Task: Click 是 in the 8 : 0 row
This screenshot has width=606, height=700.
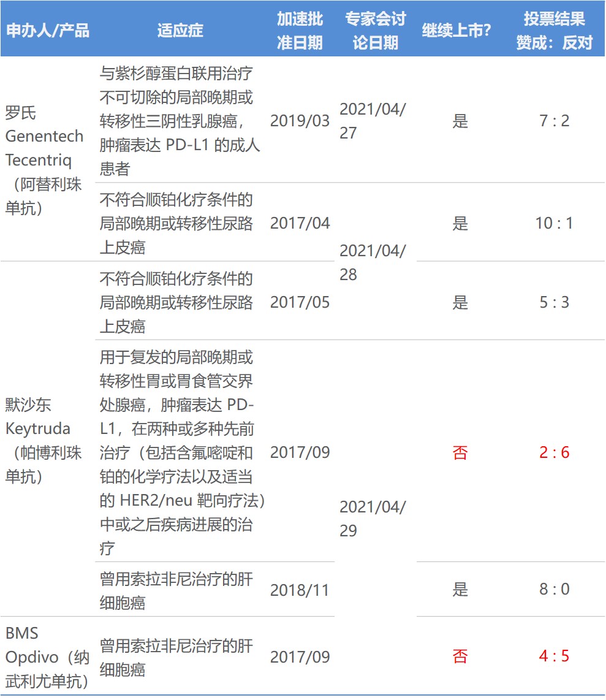Action: pos(460,589)
